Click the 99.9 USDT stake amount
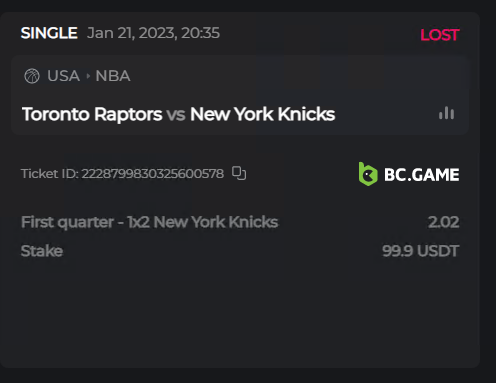The image size is (496, 383). pyautogui.click(x=421, y=251)
